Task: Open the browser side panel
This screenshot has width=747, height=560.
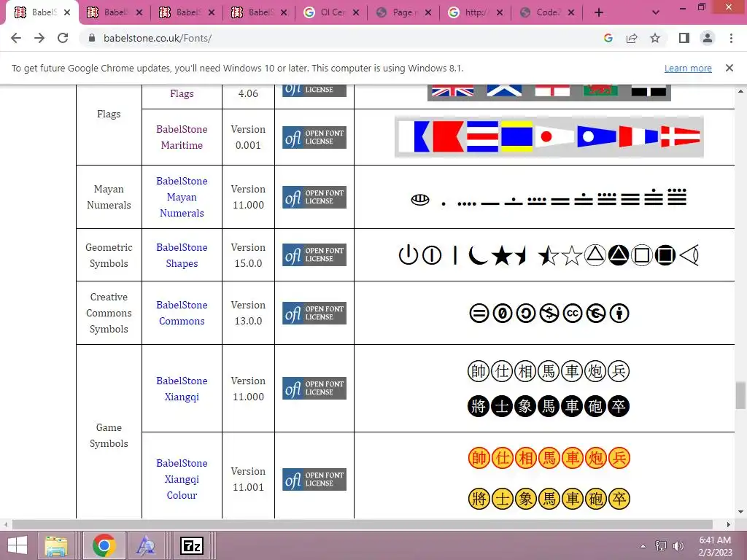Action: [684, 38]
